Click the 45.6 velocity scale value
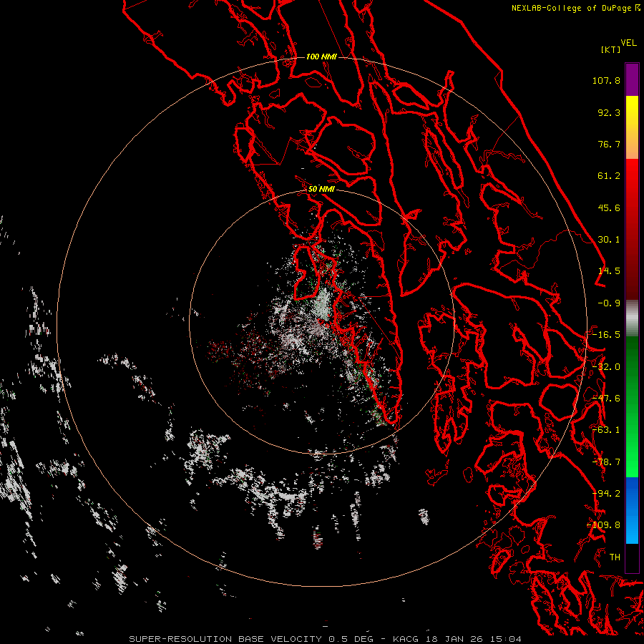This screenshot has height=644, width=644. coord(609,208)
